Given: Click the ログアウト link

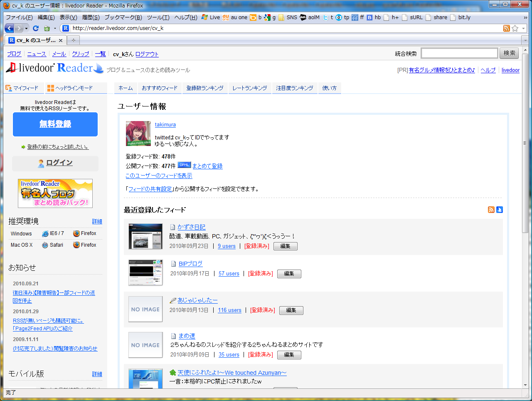Looking at the screenshot, I should (147, 54).
